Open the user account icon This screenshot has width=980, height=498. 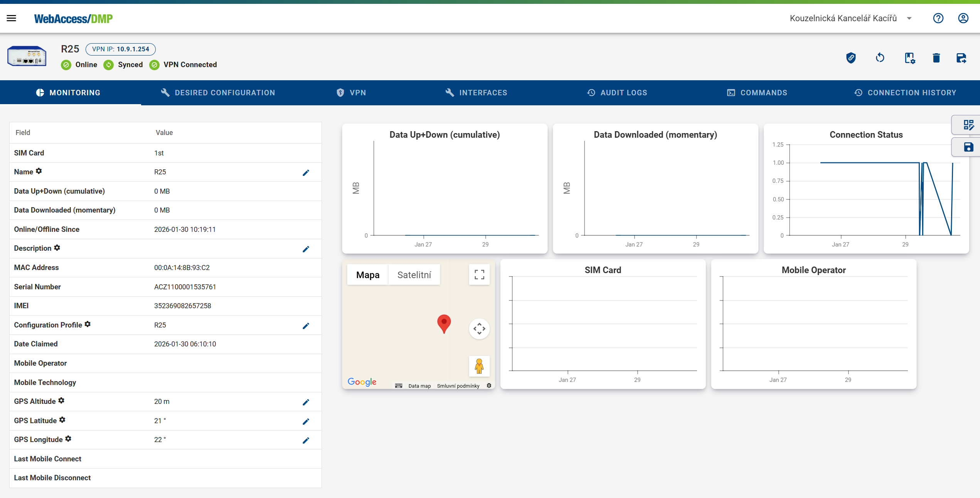coord(963,18)
